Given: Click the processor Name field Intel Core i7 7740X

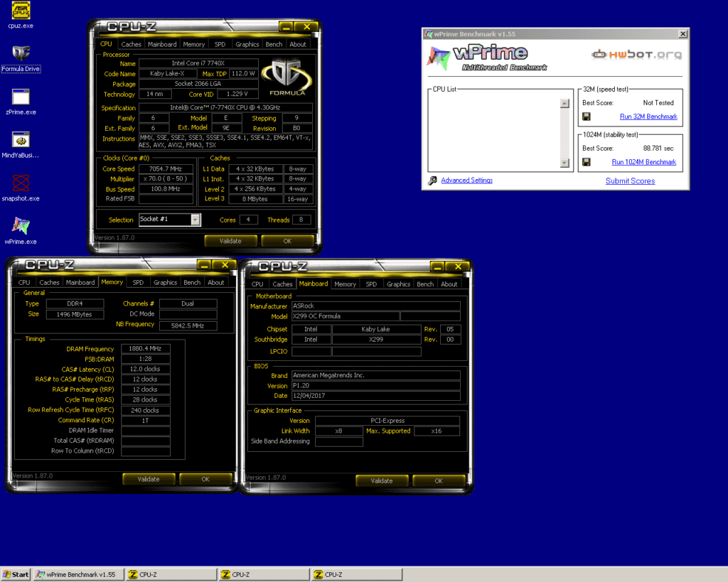Looking at the screenshot, I should (198, 63).
